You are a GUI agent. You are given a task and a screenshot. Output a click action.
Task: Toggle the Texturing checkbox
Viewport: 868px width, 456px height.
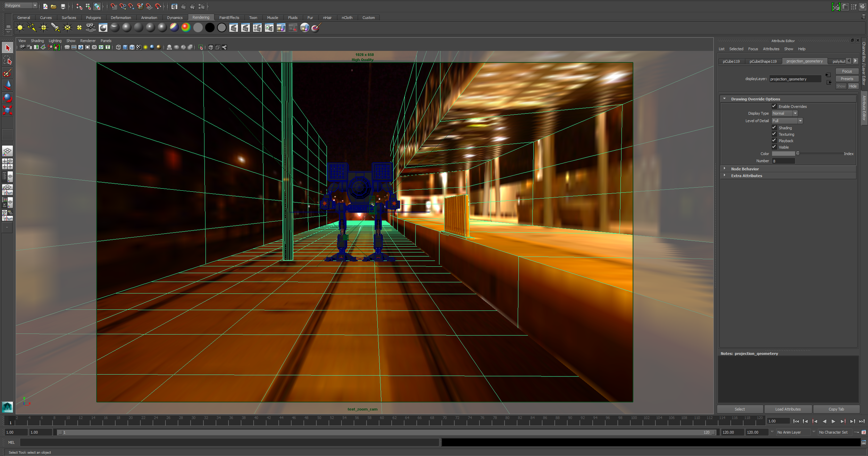pyautogui.click(x=774, y=134)
